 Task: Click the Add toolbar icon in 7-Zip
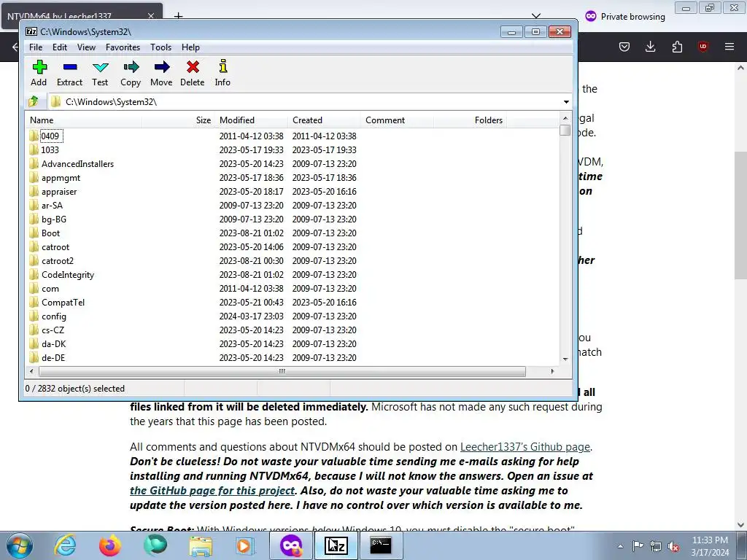point(39,73)
